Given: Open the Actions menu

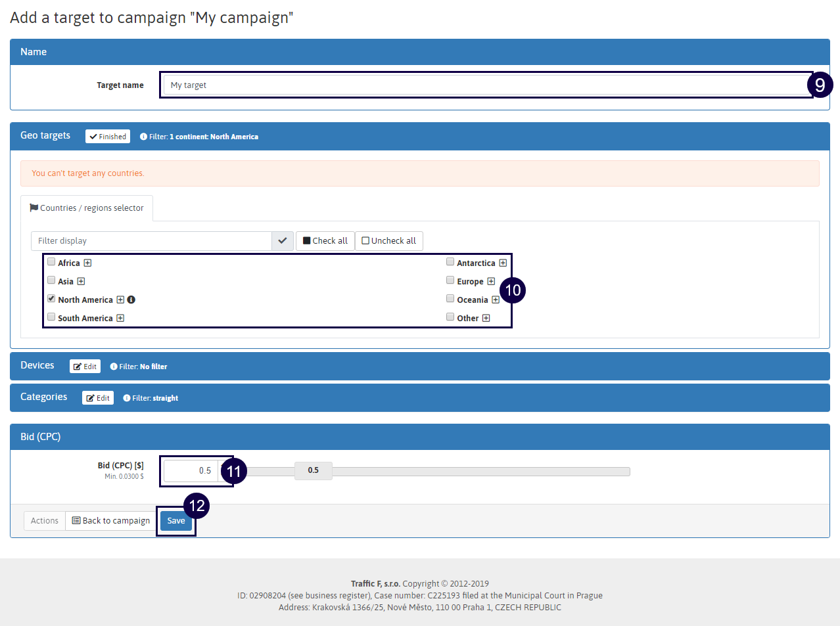Looking at the screenshot, I should coord(45,521).
